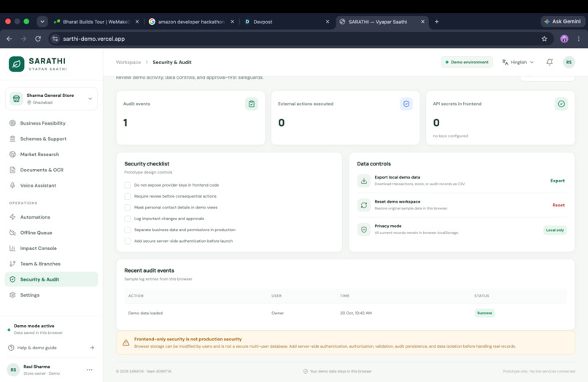Screen dimensions: 588x382
Task: Check 'Separate business data and permissions in production'
Action: click(128, 230)
